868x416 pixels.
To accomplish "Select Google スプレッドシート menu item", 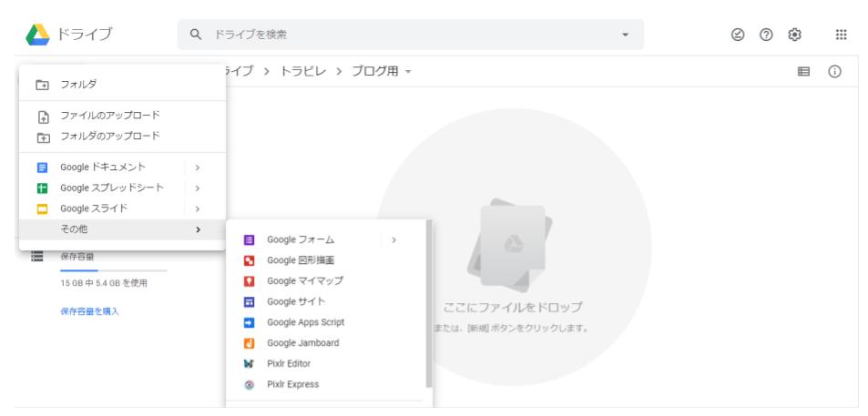I will point(122,188).
